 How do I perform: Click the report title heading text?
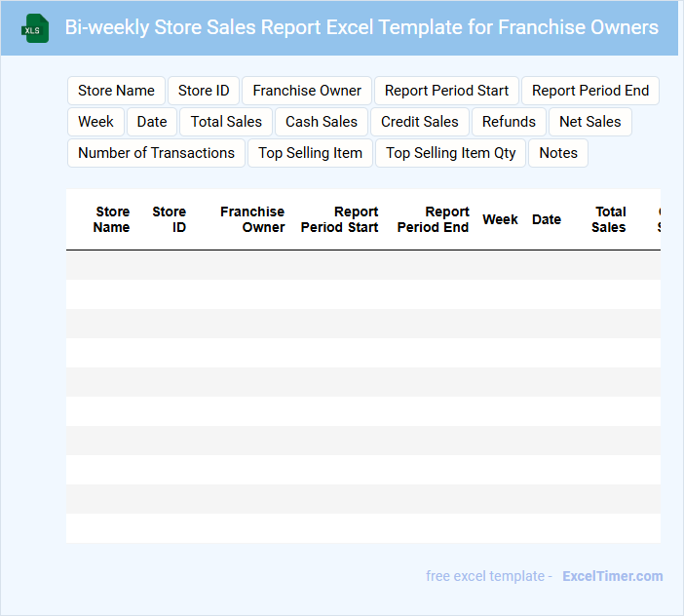coord(361,27)
